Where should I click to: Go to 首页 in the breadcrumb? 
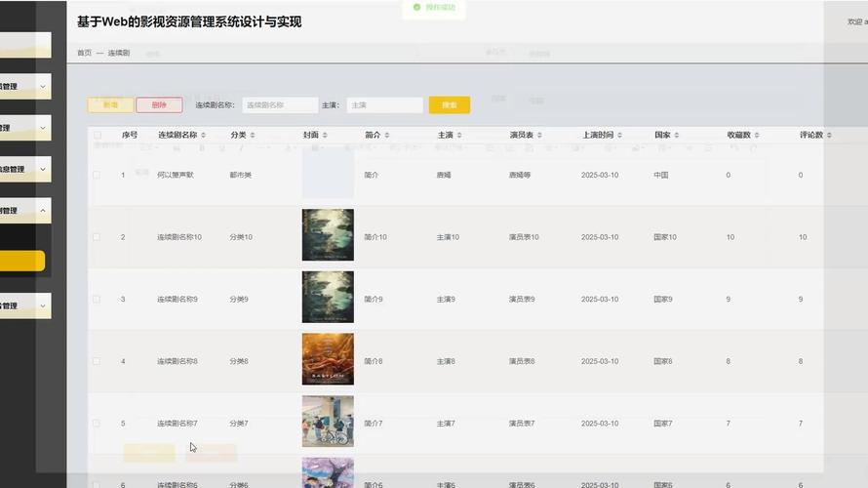coord(84,53)
